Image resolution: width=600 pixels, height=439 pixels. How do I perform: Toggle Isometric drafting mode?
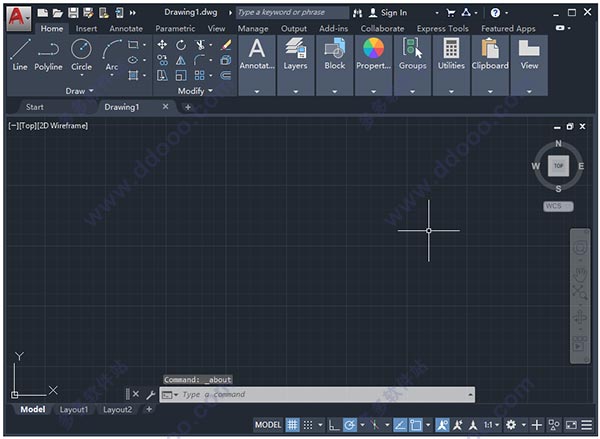tap(375, 425)
